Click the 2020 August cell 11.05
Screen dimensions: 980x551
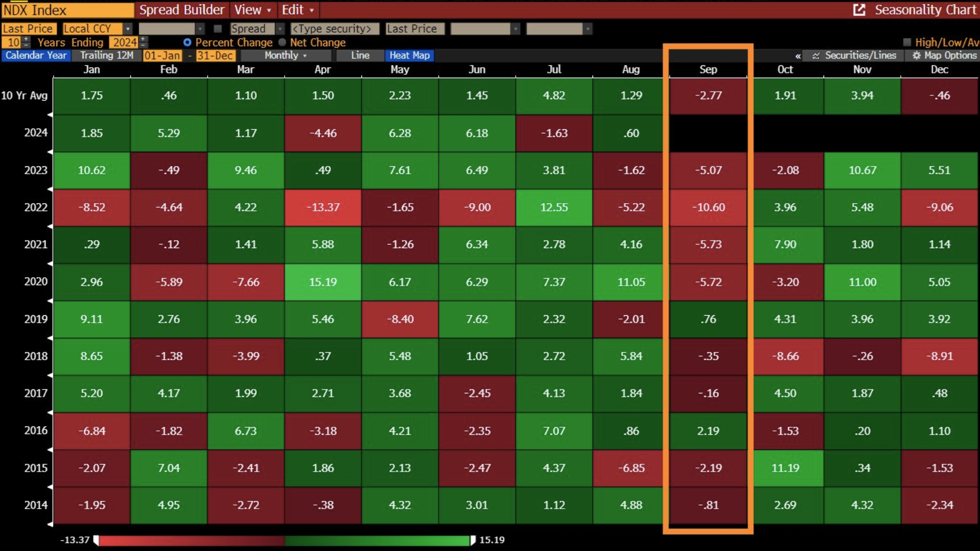click(631, 282)
